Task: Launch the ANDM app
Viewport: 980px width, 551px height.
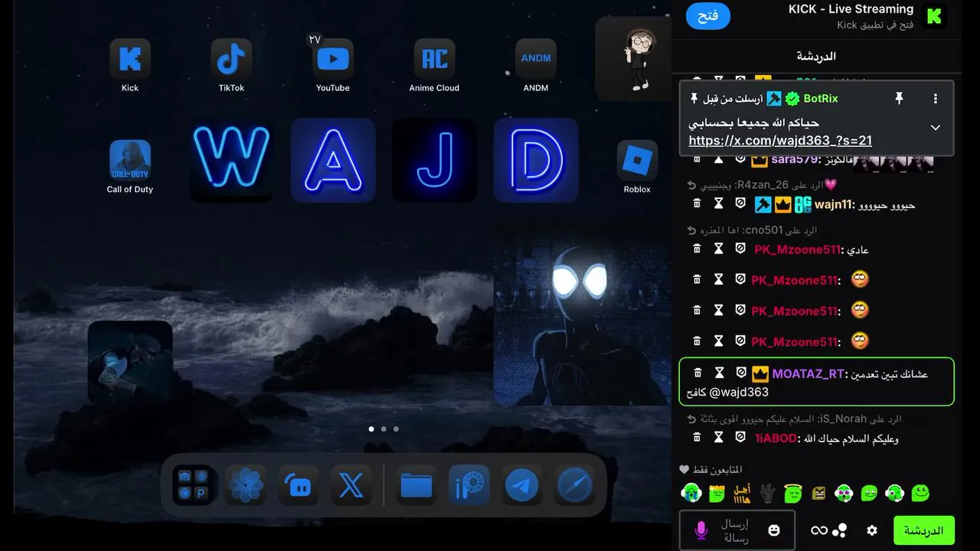Action: [x=536, y=59]
